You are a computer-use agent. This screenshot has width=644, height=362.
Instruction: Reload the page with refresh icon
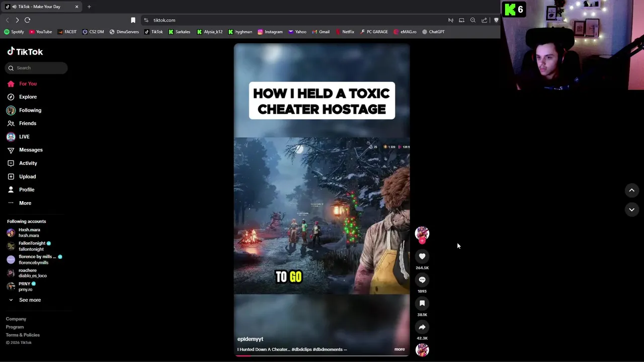[27, 20]
